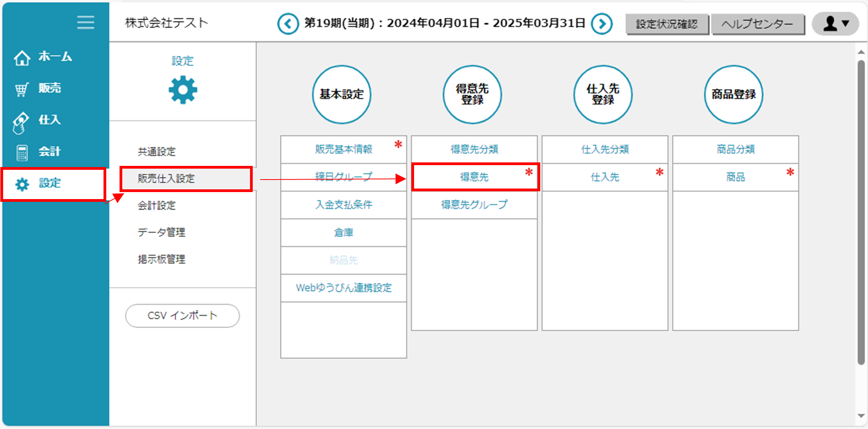This screenshot has height=429, width=868.
Task: Open Accounting via calculator icon
Action: tap(22, 152)
